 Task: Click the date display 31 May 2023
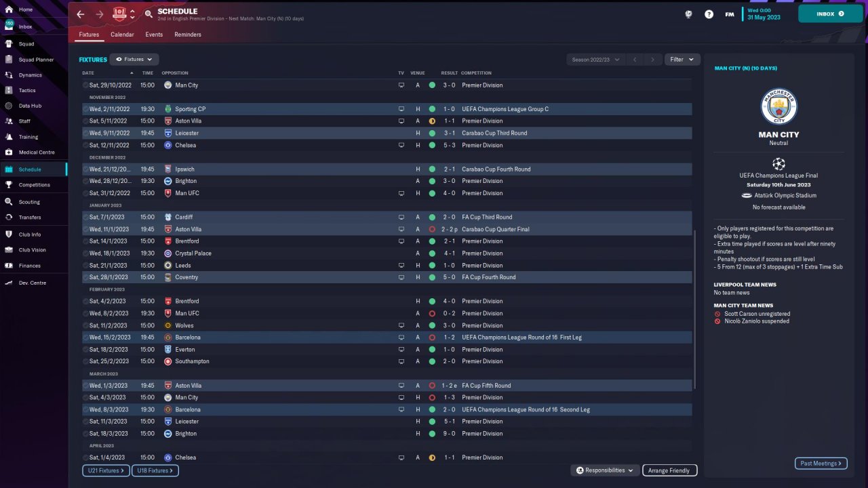click(x=764, y=18)
